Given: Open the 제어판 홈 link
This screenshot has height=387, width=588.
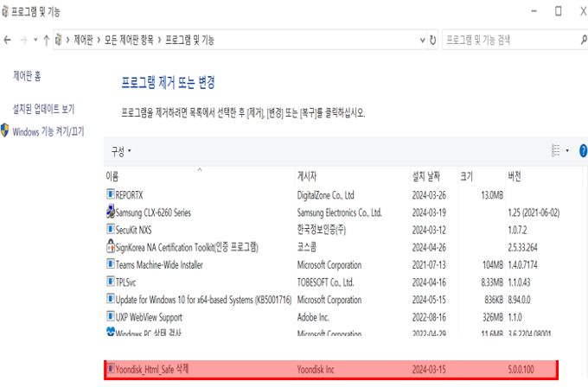Looking at the screenshot, I should click(27, 76).
